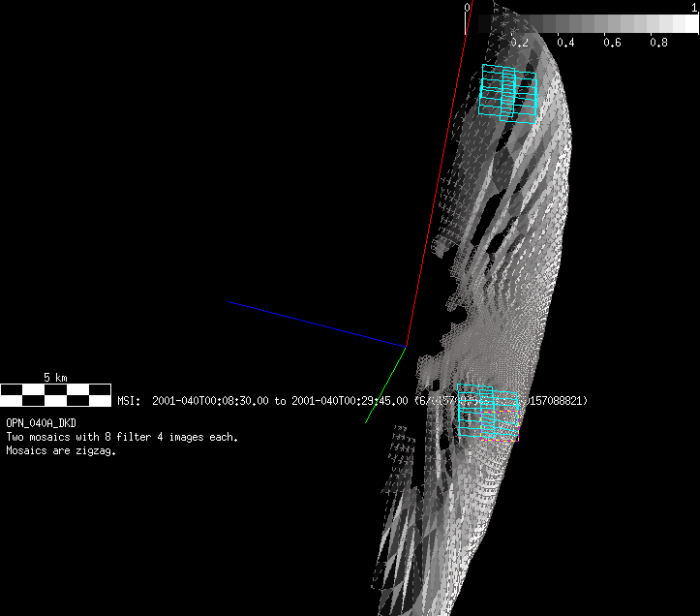Screen dimensions: 700x616
Task: Click the checkered 5 km scale bar
Action: [x=56, y=394]
